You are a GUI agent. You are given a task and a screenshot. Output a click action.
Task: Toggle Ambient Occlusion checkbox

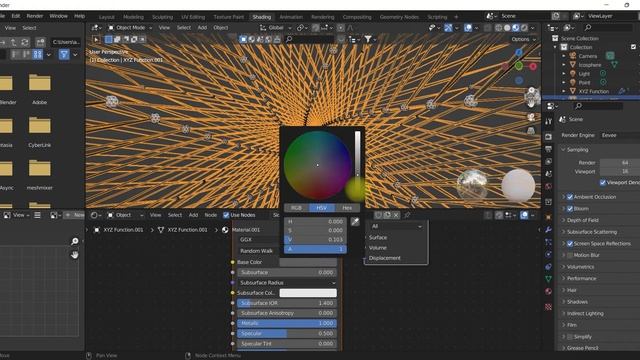pos(570,197)
